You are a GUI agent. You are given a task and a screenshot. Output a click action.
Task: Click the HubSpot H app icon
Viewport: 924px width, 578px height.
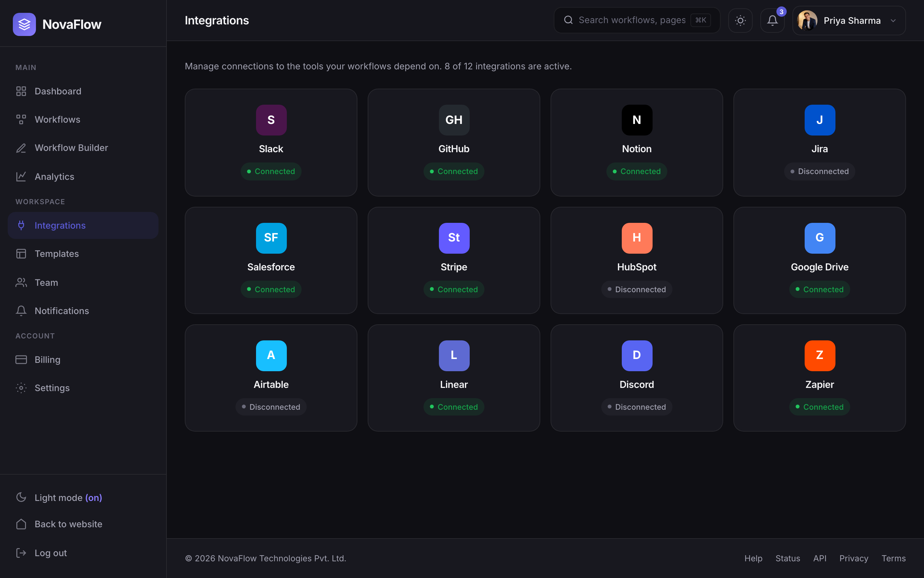637,238
